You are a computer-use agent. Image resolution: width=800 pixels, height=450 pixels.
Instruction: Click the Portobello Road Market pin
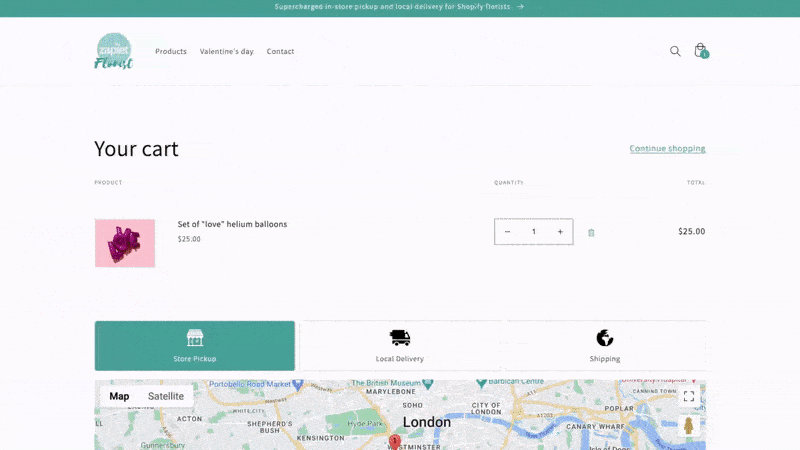coord(297,385)
